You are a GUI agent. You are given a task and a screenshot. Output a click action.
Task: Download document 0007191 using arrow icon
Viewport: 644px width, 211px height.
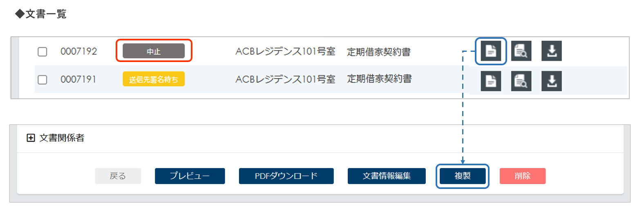click(552, 81)
